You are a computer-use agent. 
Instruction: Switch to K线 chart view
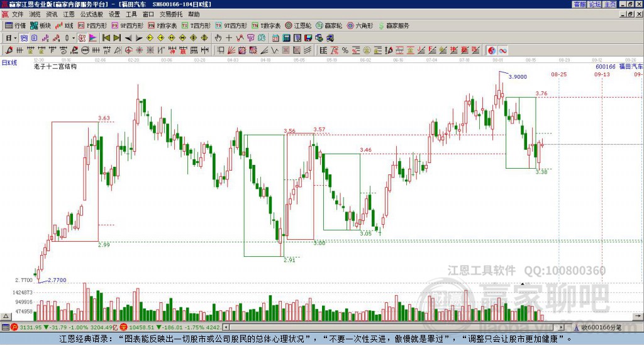[x=64, y=25]
